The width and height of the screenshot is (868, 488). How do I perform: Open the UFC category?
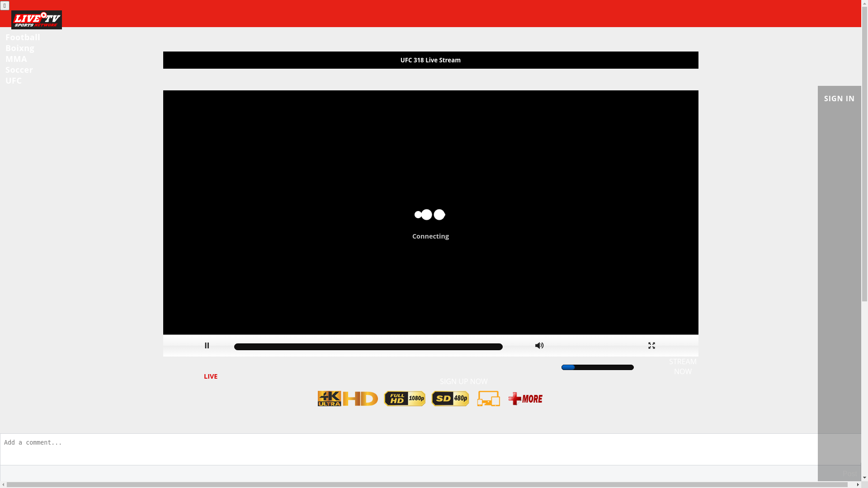(x=14, y=80)
